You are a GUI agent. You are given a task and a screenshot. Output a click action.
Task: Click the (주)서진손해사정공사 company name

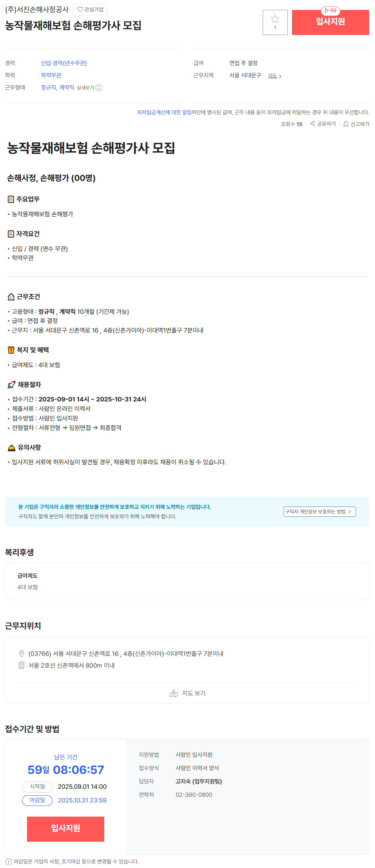pos(37,10)
